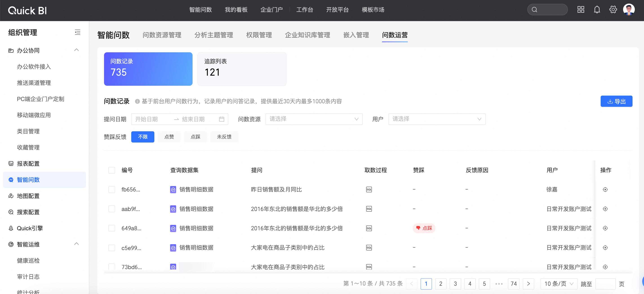Go to page 74
The image size is (644, 294).
[513, 284]
